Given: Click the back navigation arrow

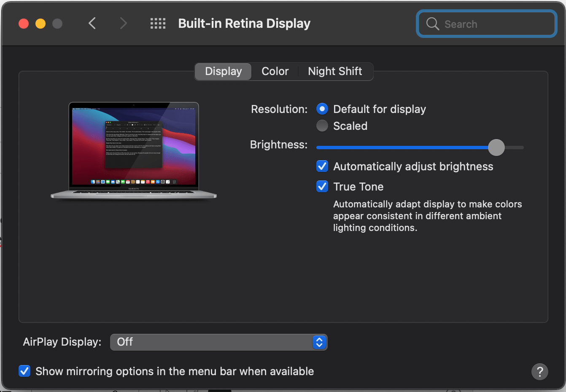Looking at the screenshot, I should [x=92, y=23].
